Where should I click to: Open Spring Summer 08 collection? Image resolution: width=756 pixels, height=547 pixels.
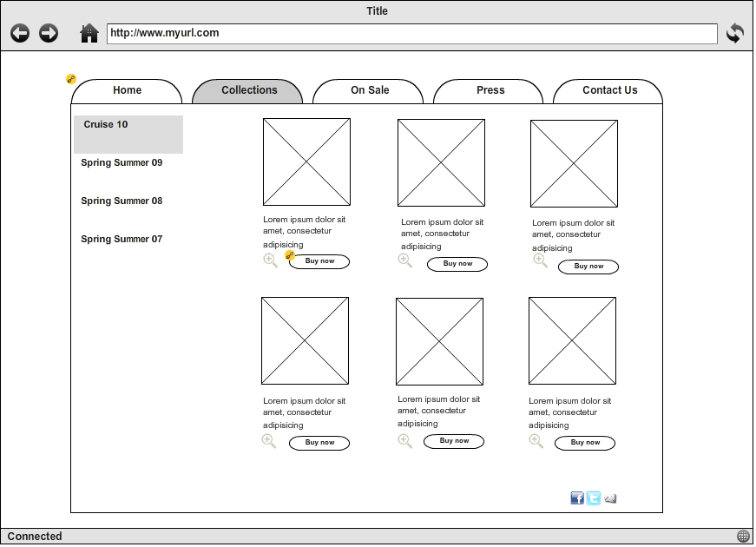pyautogui.click(x=122, y=201)
